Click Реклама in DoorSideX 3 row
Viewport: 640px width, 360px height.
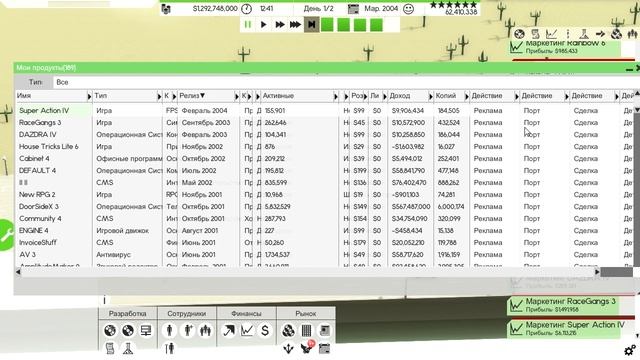pos(488,207)
